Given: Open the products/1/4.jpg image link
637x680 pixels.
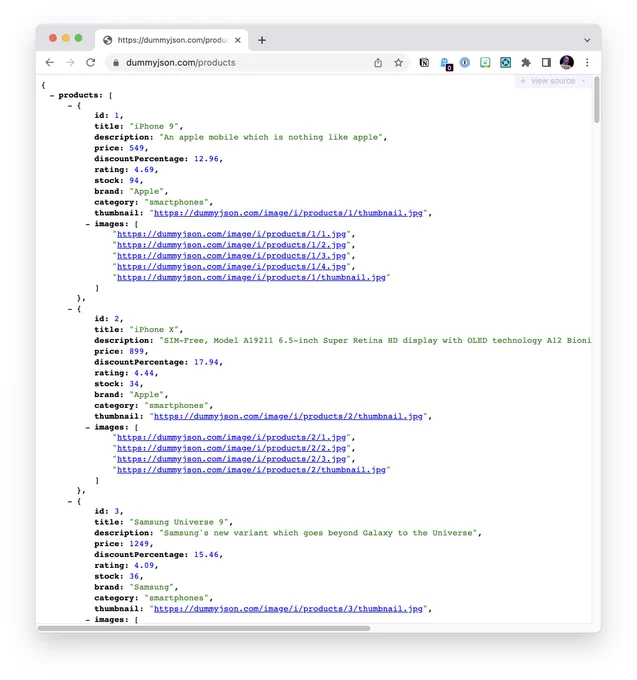Looking at the screenshot, I should (x=232, y=267).
